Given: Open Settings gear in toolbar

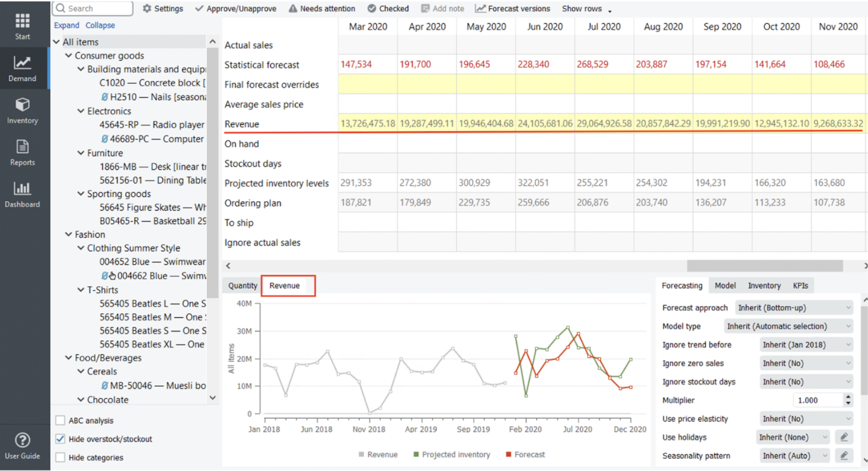Looking at the screenshot, I should (163, 8).
